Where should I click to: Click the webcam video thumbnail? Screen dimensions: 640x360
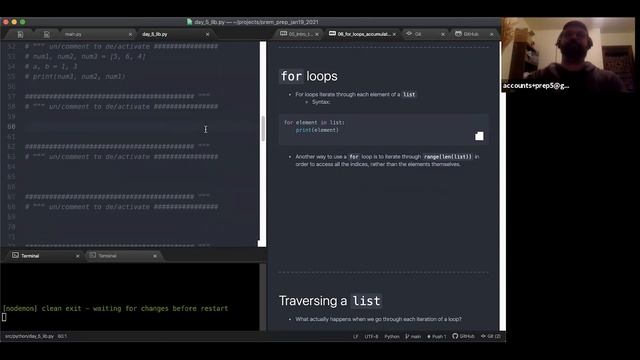[x=568, y=55]
